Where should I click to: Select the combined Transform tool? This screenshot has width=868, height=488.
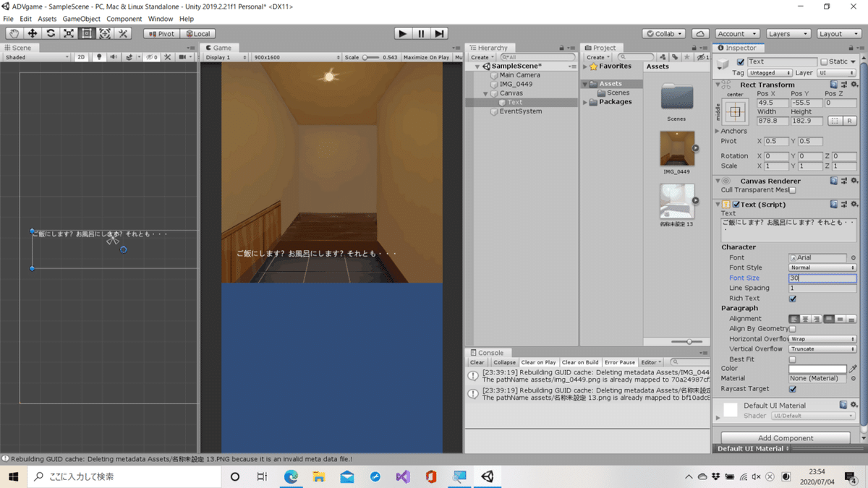point(105,33)
